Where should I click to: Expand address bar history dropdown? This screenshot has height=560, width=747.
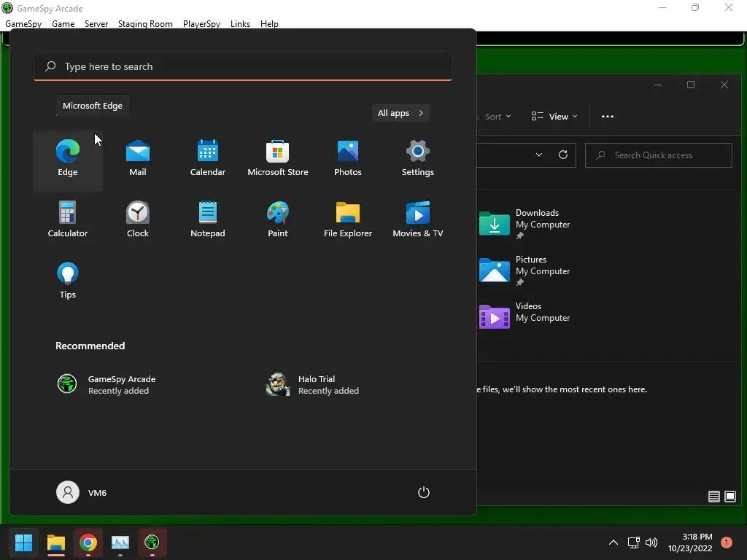coord(539,155)
